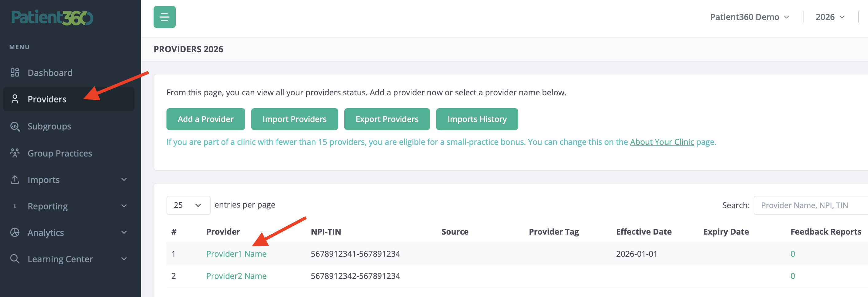Screen dimensions: 868x297
Task: Open the About Your Clinic link
Action: 662,142
